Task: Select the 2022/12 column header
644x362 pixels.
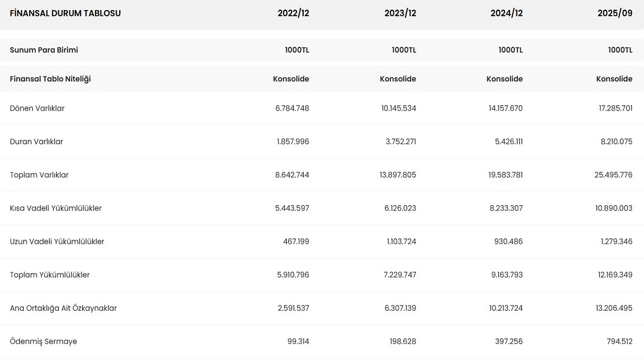Action: (293, 14)
